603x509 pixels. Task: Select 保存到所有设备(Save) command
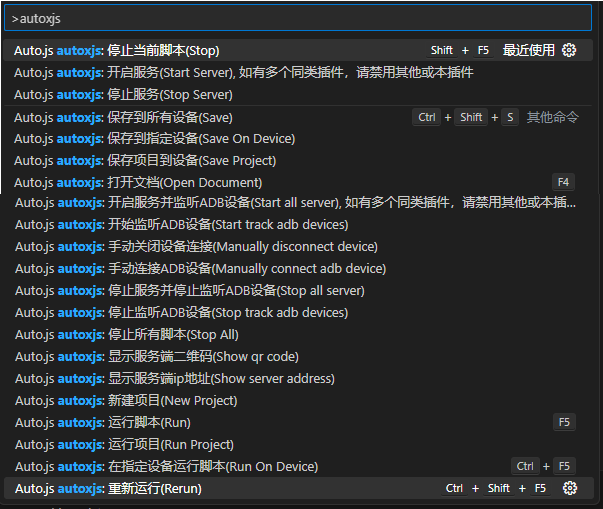(x=298, y=117)
